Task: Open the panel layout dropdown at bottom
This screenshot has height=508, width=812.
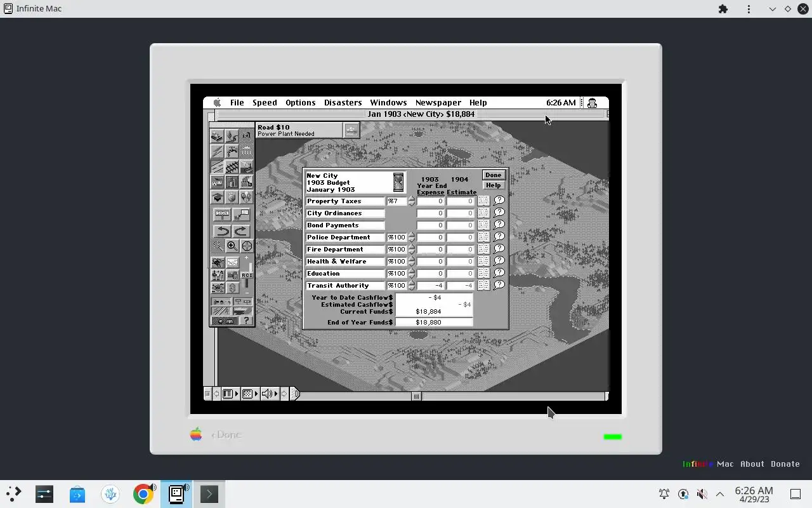Action: pos(230,394)
